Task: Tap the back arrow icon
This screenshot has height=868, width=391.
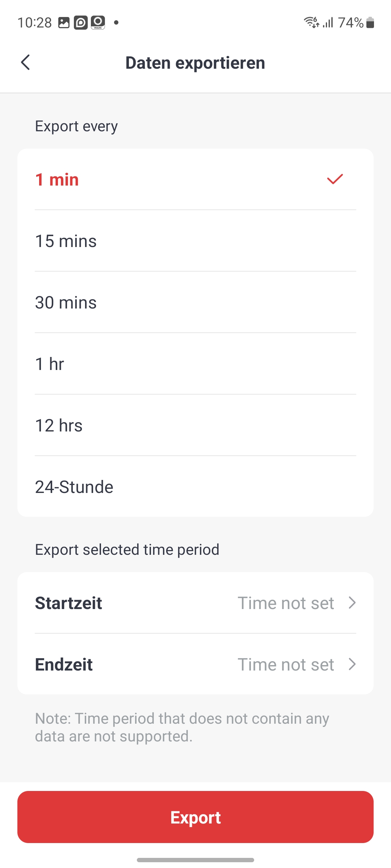Action: click(25, 63)
